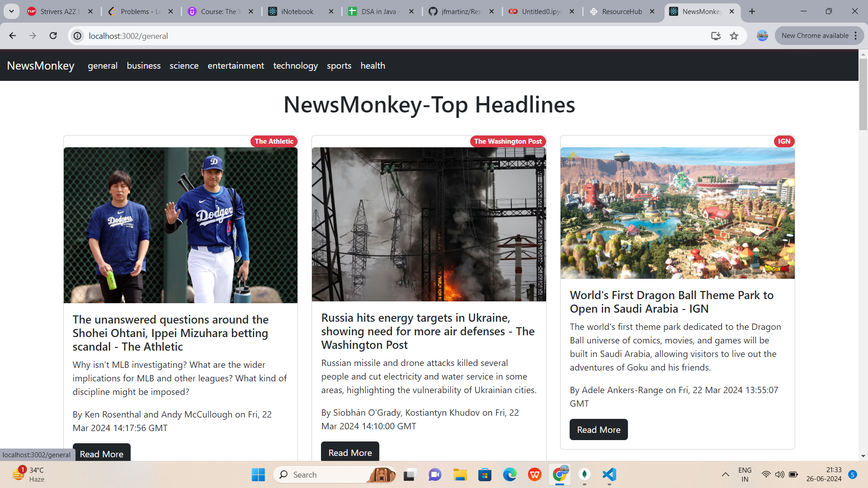
Task: Click Read More on the IGN article
Action: click(x=598, y=430)
